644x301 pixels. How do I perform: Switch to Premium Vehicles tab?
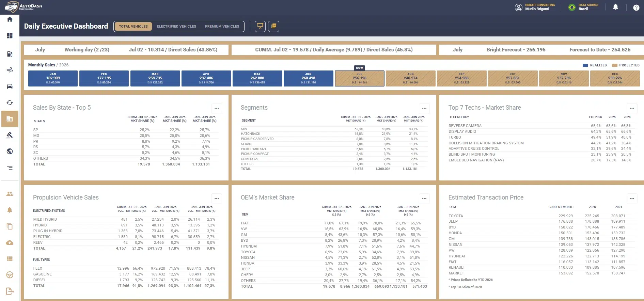pos(222,26)
